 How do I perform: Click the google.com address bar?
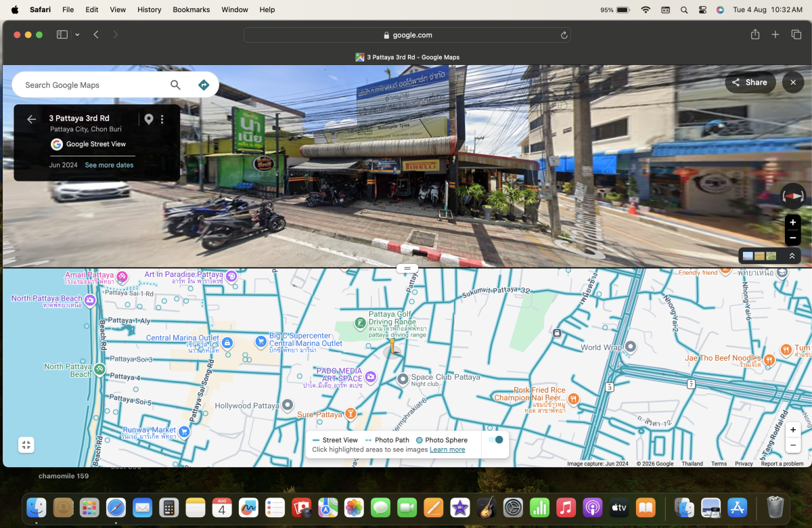click(x=407, y=35)
